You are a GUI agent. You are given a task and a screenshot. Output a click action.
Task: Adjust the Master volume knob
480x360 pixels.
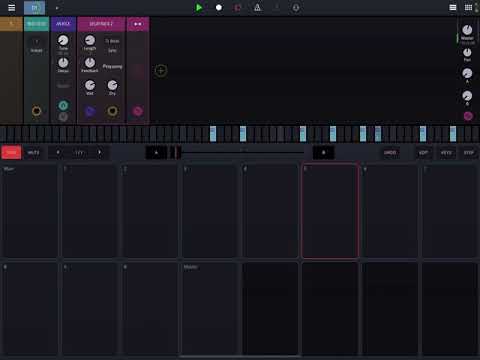(x=467, y=30)
